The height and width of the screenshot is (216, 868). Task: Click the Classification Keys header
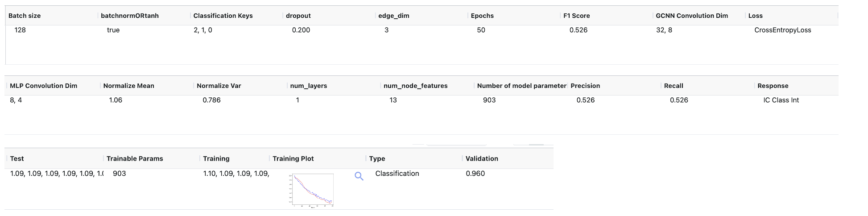[223, 16]
